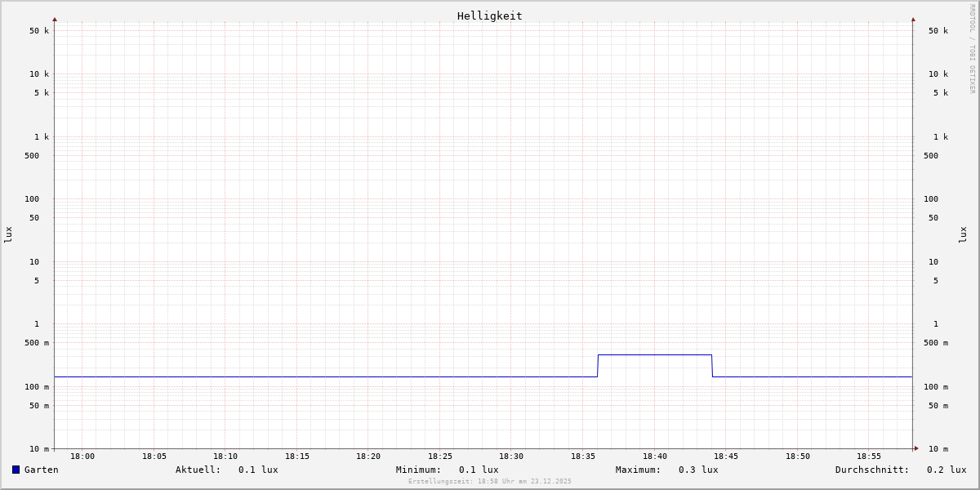Click the 18:50 time axis label
Image resolution: width=980 pixels, height=490 pixels.
pyautogui.click(x=798, y=457)
